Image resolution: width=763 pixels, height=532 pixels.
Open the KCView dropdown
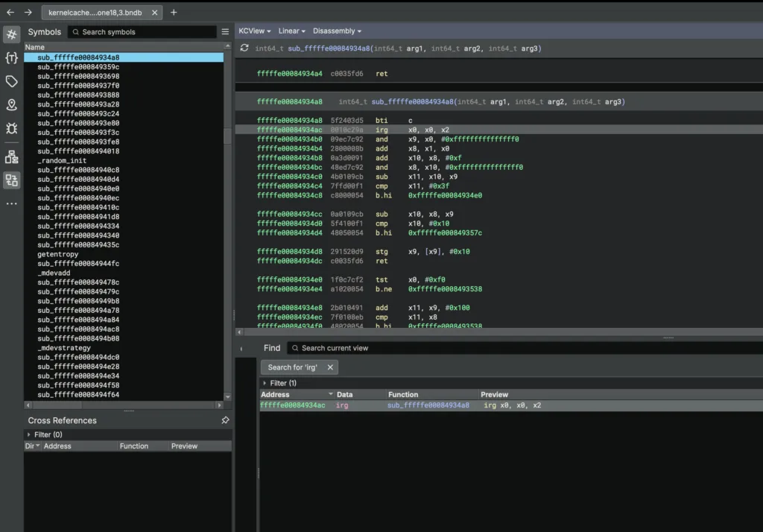click(255, 31)
